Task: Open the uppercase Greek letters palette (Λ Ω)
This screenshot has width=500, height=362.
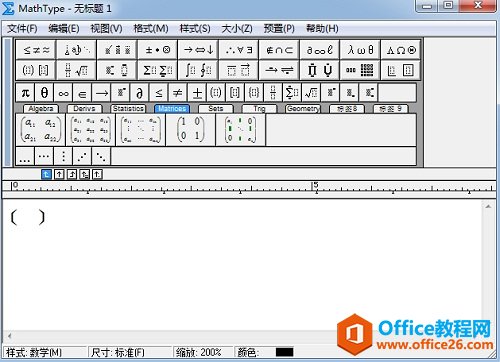Action: [401, 50]
